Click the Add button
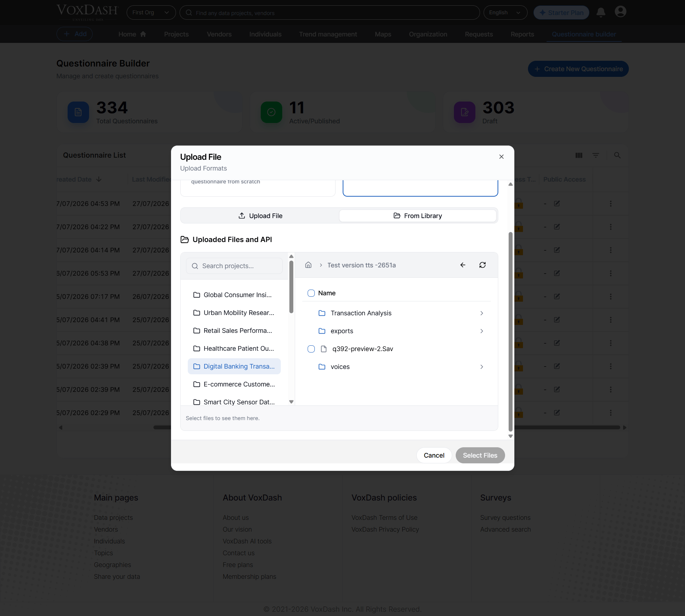Image resolution: width=685 pixels, height=616 pixels. (75, 34)
